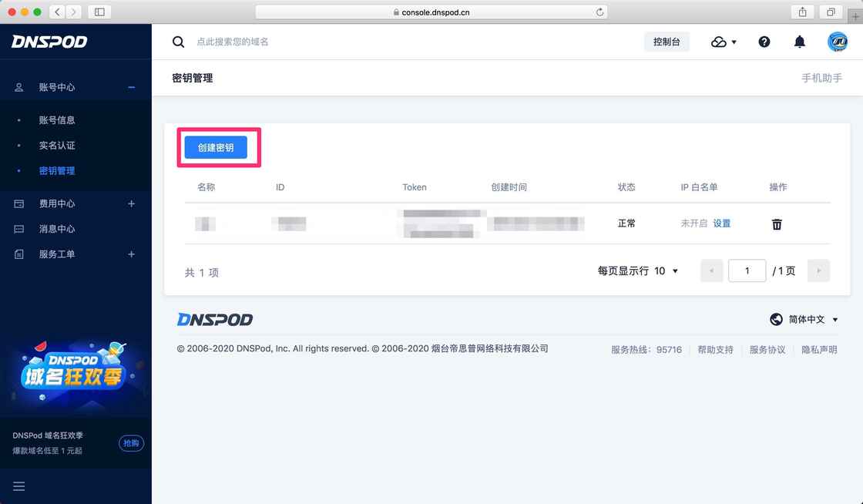Click the cloud products icon
Viewport: 863px width, 504px height.
click(x=718, y=42)
